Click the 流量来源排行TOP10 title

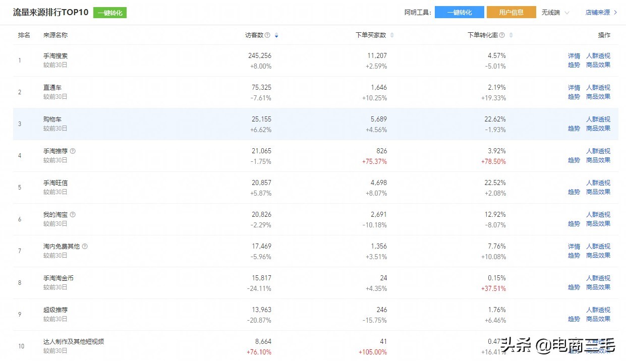click(51, 13)
